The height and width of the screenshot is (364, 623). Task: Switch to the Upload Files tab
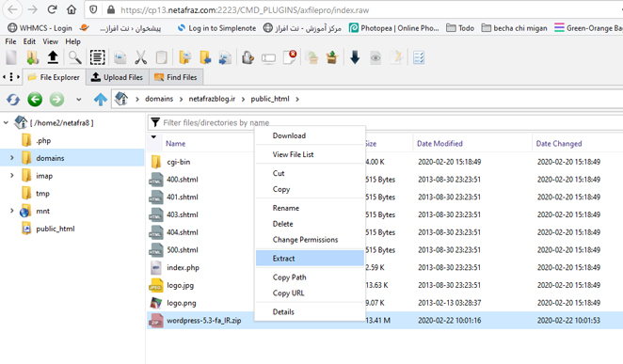118,77
